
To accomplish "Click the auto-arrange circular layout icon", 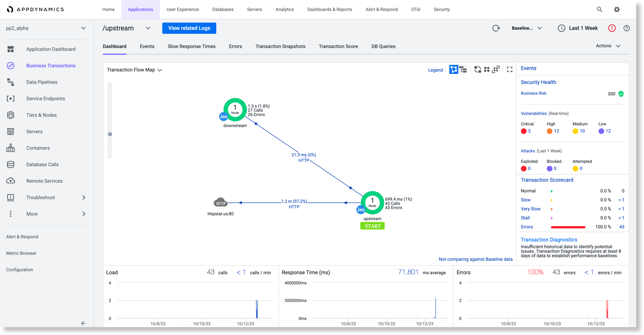I will point(477,70).
